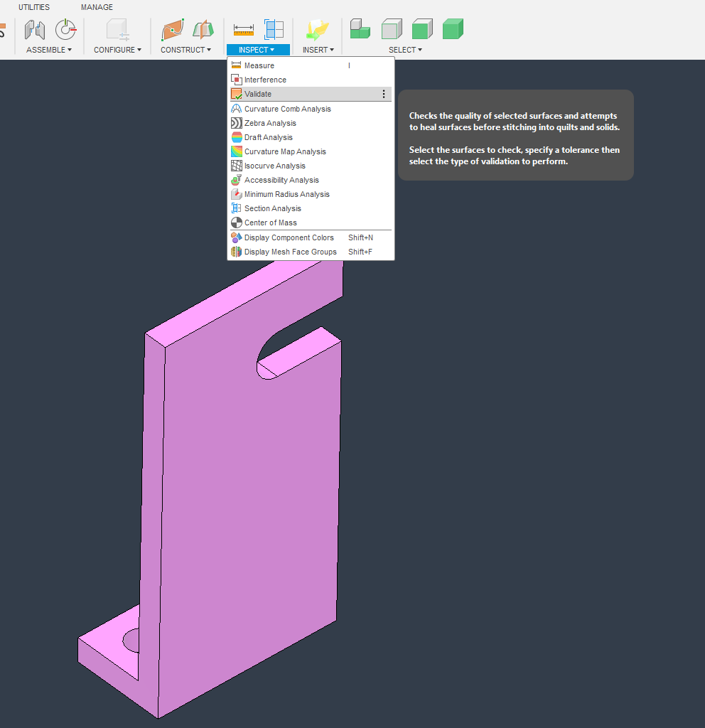Screen dimensions: 705x728
Task: Launch Section Analysis
Action: click(271, 208)
